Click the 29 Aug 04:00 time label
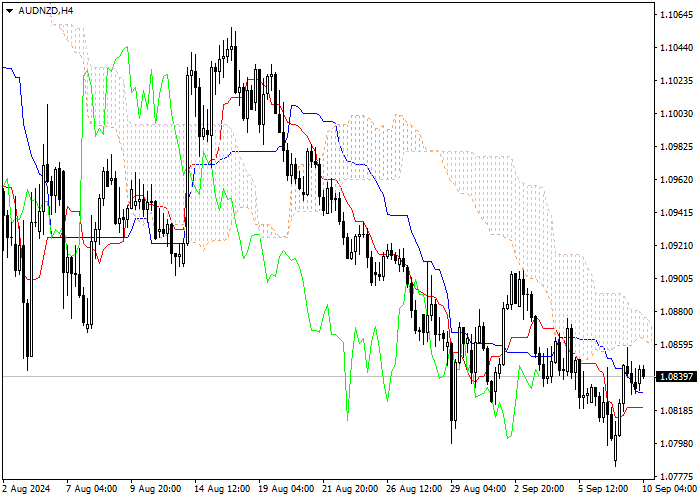 [x=479, y=489]
